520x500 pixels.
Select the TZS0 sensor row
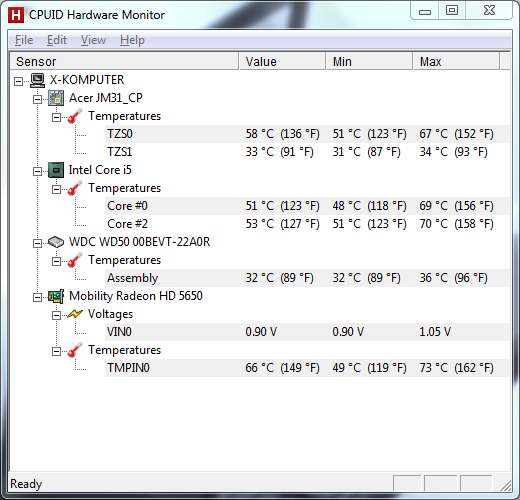pos(307,134)
